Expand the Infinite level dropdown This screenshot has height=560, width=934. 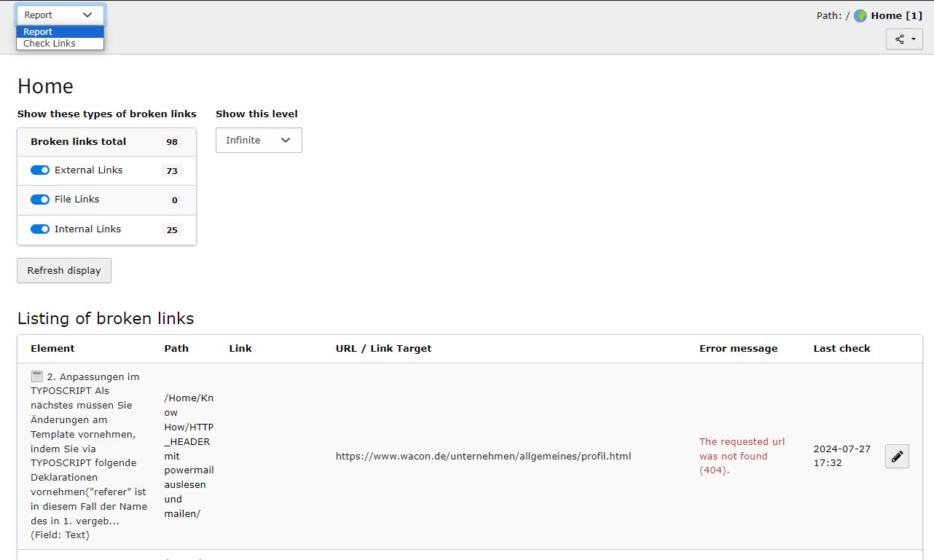click(x=259, y=141)
